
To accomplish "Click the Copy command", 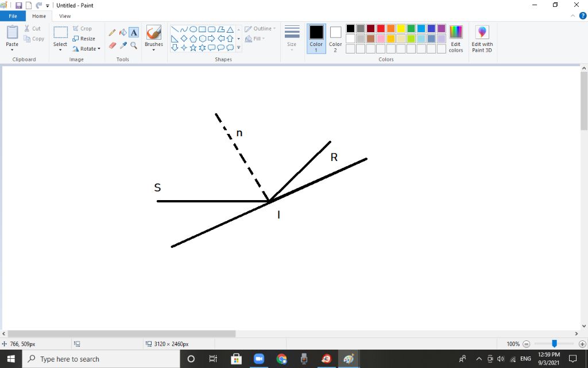I will click(x=34, y=39).
